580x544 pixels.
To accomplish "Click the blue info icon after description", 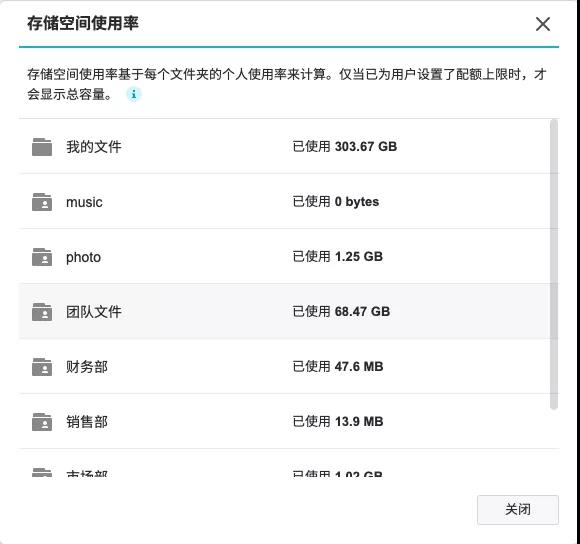I will pos(134,94).
